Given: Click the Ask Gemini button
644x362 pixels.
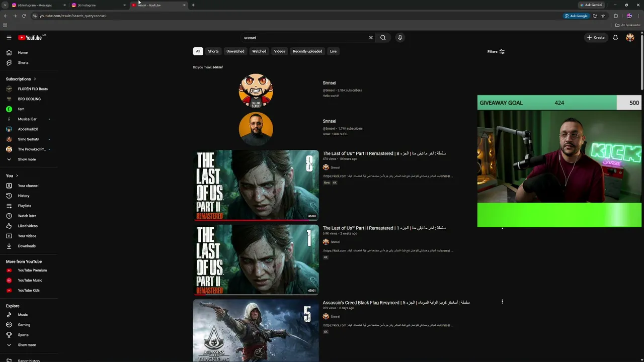Looking at the screenshot, I should (x=591, y=5).
